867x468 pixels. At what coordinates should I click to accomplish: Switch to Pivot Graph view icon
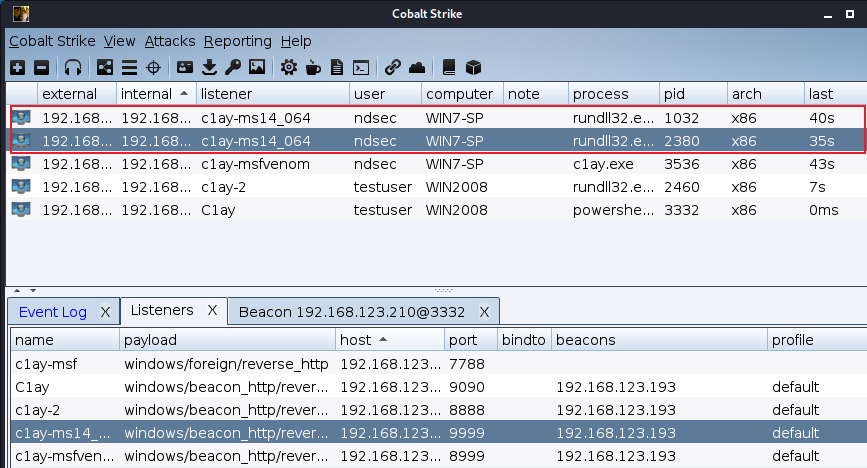point(105,68)
